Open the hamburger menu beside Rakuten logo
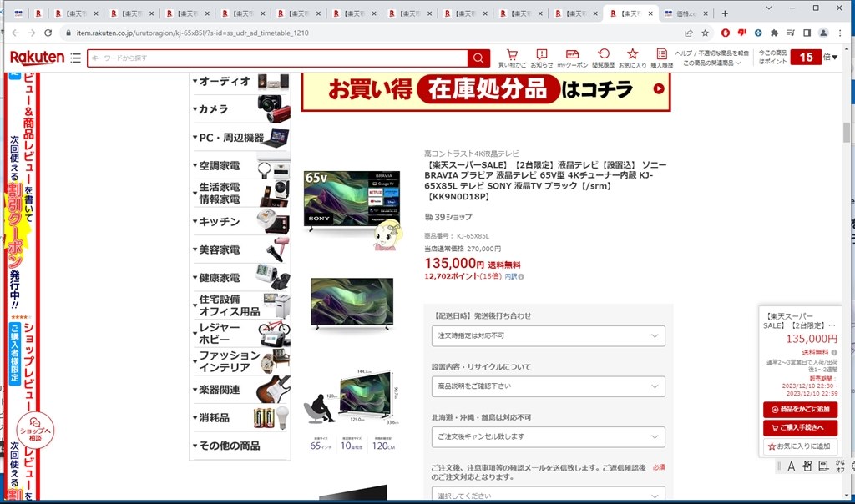Image resolution: width=855 pixels, height=504 pixels. point(75,58)
